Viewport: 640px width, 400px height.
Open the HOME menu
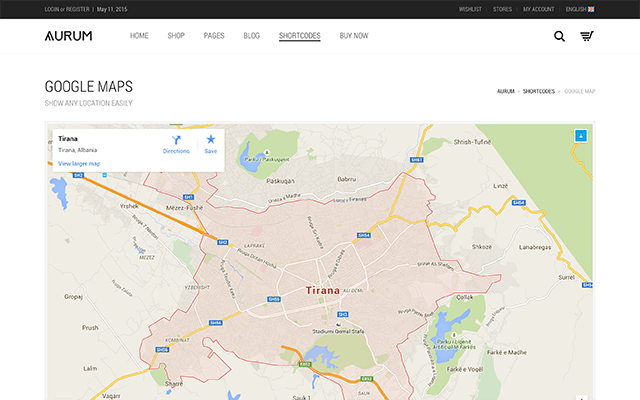[x=139, y=36]
